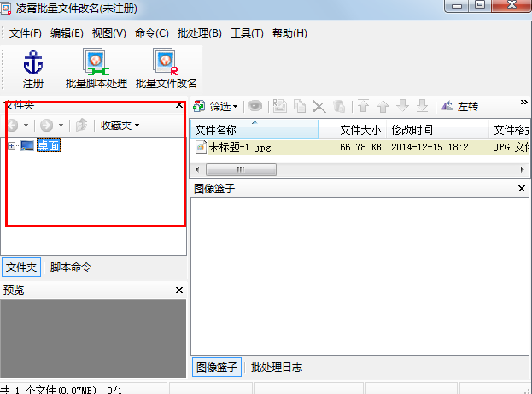Click the 桌面 desktop computer icon
Image resolution: width=532 pixels, height=394 pixels.
click(27, 146)
